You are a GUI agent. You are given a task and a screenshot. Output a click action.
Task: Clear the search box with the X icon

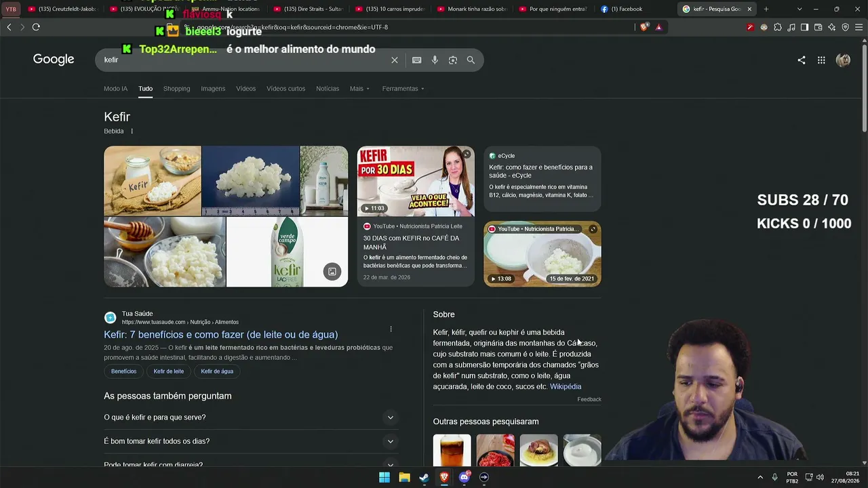point(395,60)
